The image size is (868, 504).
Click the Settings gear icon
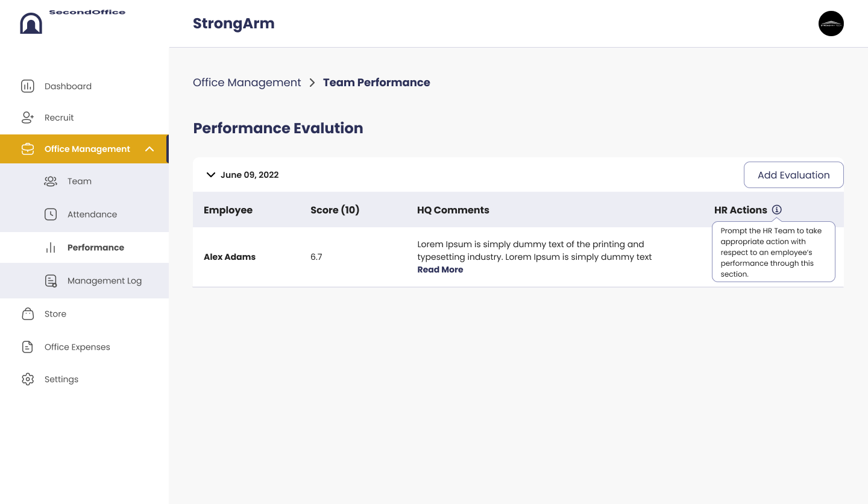28,379
